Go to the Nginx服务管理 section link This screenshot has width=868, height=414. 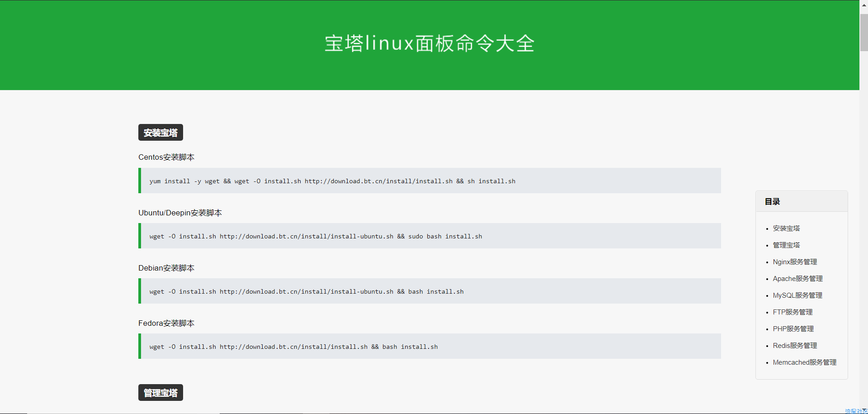pyautogui.click(x=795, y=262)
